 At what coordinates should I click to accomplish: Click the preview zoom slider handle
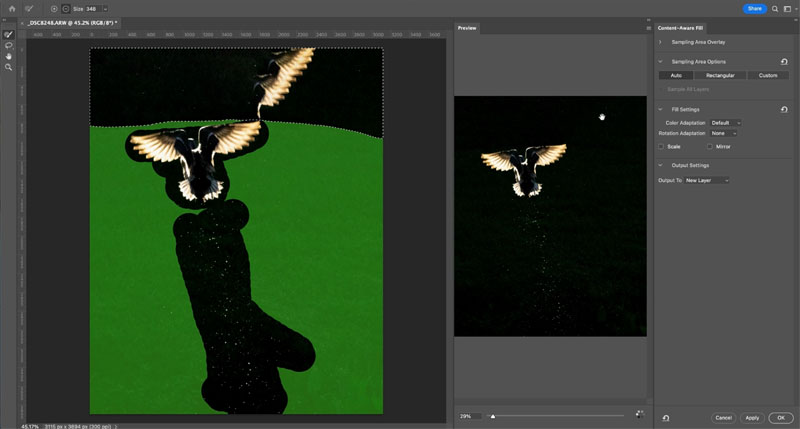tap(492, 416)
